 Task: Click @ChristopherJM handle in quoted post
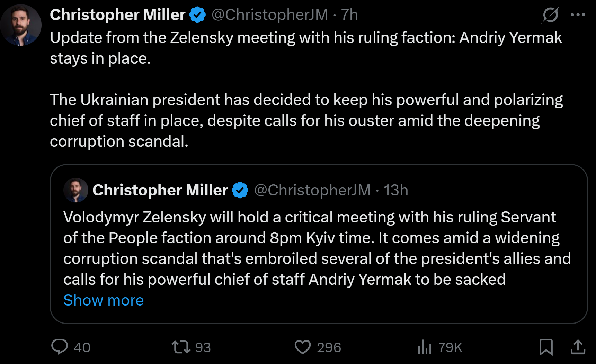(x=312, y=190)
